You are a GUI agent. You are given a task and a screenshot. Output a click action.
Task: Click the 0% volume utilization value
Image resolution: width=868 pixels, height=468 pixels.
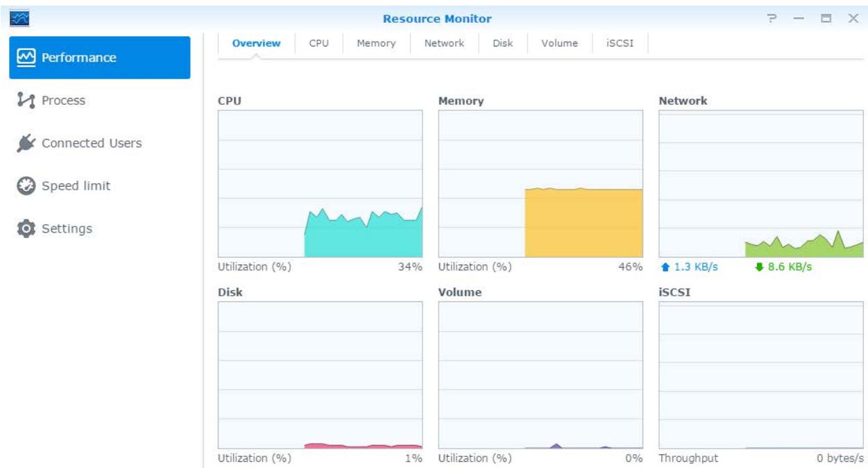point(633,458)
